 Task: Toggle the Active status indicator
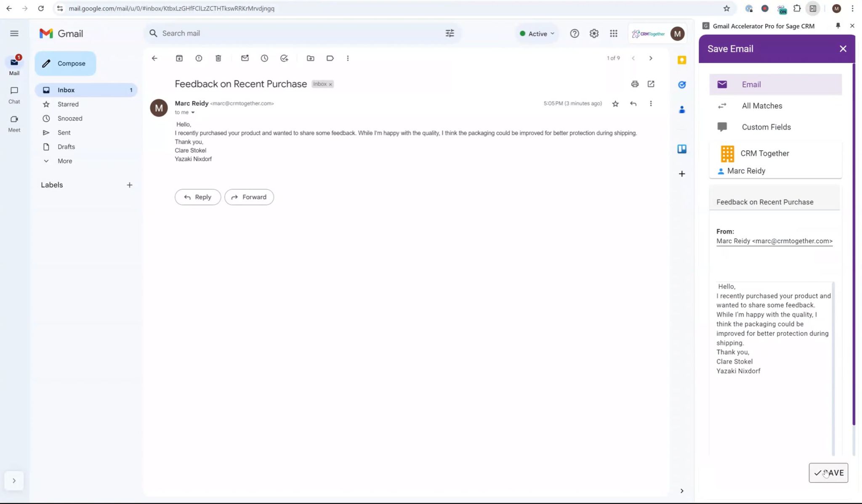[x=537, y=33]
